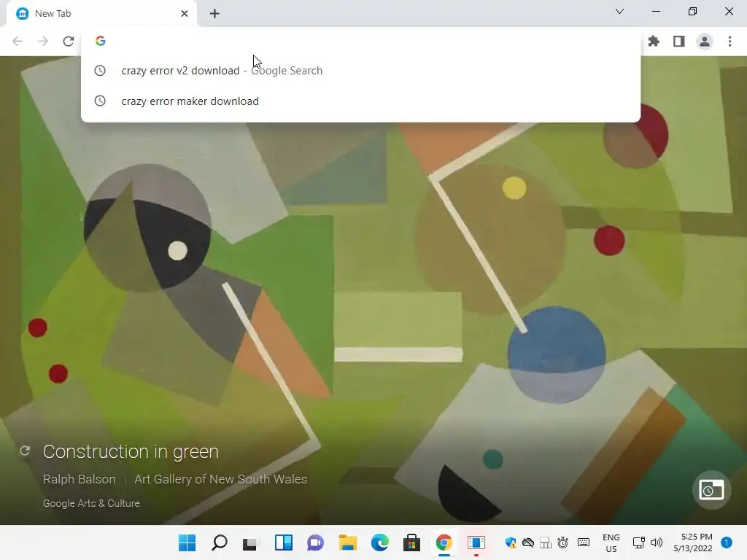Open the Widgets panel in taskbar
Screen dimensions: 747x560
tap(284, 542)
